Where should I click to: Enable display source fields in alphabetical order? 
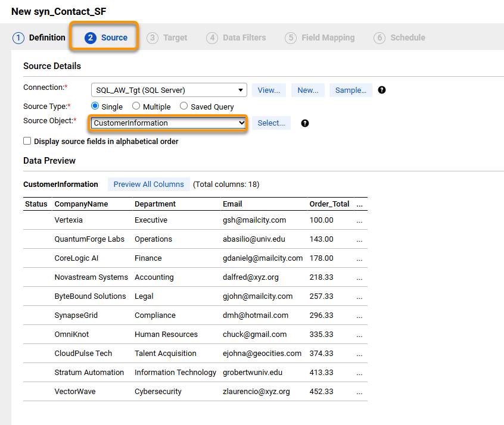pyautogui.click(x=27, y=141)
